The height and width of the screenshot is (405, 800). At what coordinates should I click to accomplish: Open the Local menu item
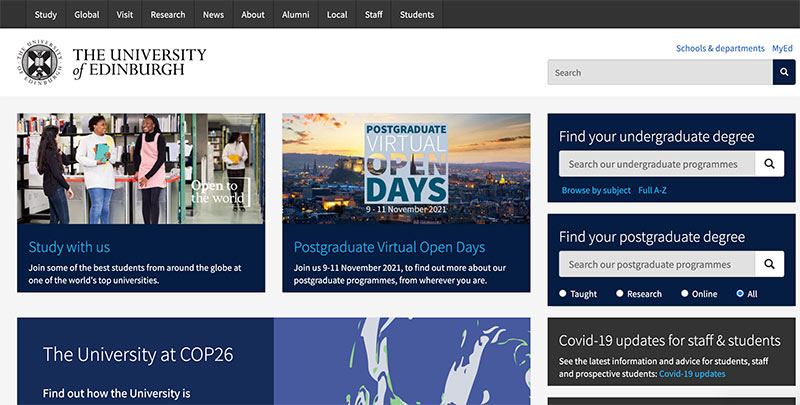tap(337, 14)
